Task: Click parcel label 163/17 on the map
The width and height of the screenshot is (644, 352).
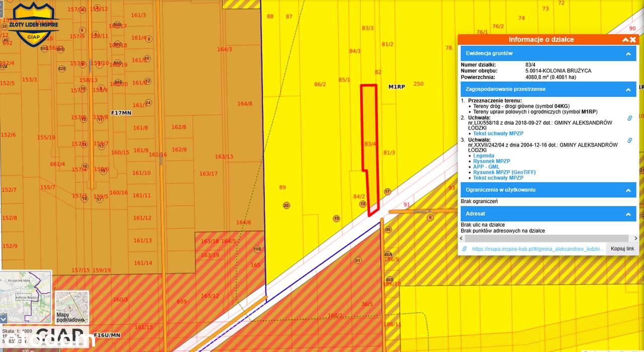Action: [208, 174]
